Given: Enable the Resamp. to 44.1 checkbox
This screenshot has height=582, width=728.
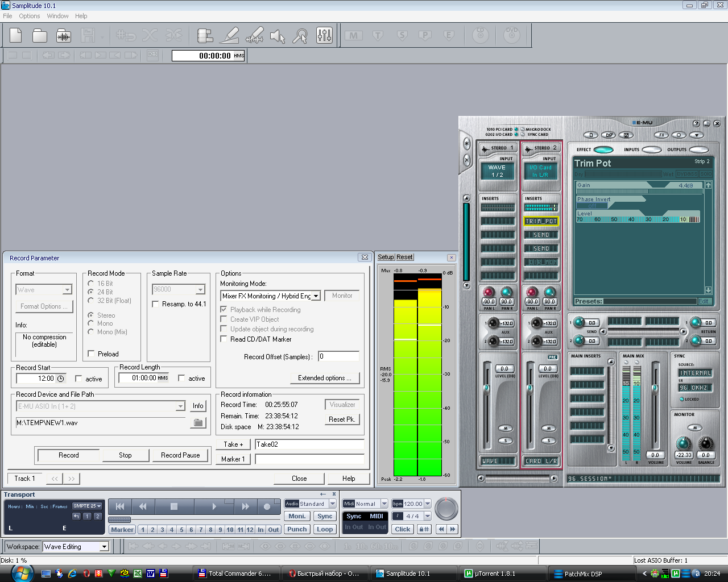Looking at the screenshot, I should tap(155, 304).
